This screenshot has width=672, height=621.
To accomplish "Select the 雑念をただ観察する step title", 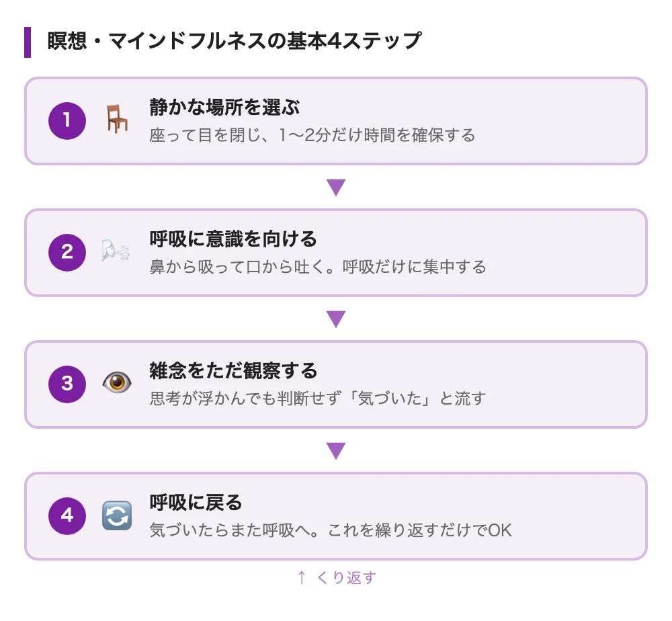I will pos(233,370).
